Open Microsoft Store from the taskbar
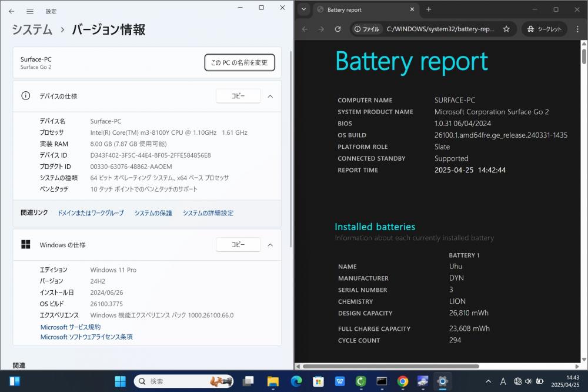The height and width of the screenshot is (392, 588). pos(318,381)
